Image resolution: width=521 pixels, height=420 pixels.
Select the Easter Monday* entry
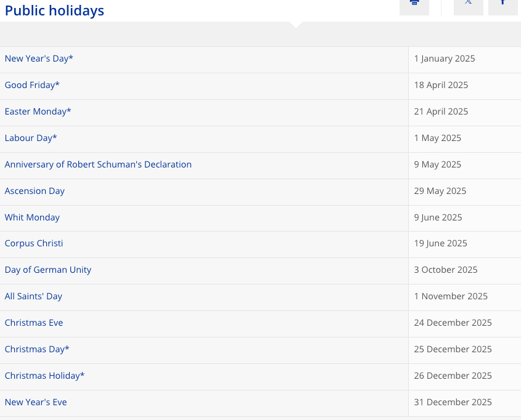38,111
